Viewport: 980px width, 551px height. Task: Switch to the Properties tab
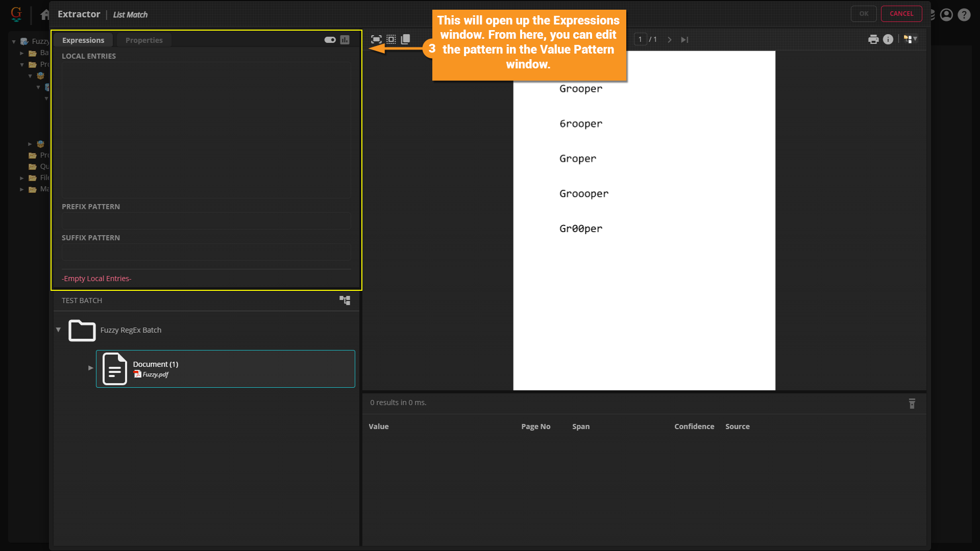(144, 40)
